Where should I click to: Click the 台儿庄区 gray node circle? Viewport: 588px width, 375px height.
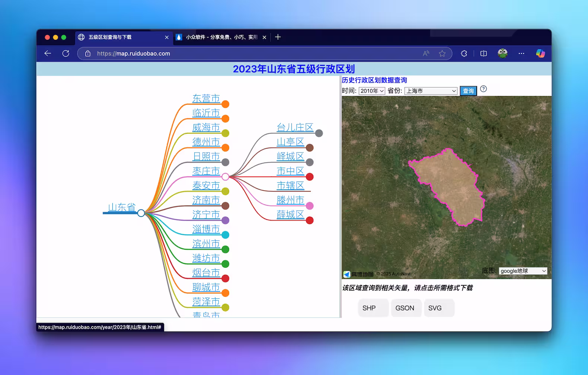point(319,133)
